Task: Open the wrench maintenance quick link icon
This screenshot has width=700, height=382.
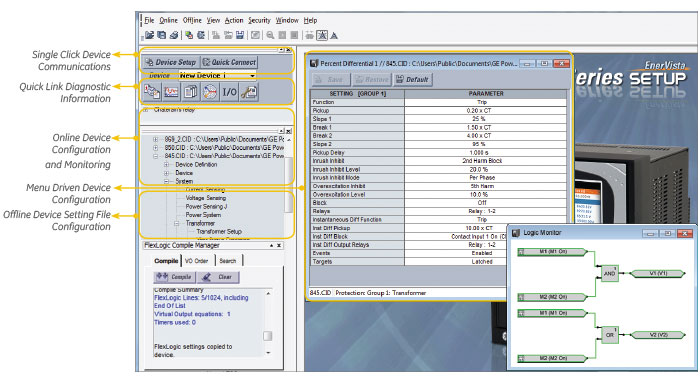Action: 249,92
